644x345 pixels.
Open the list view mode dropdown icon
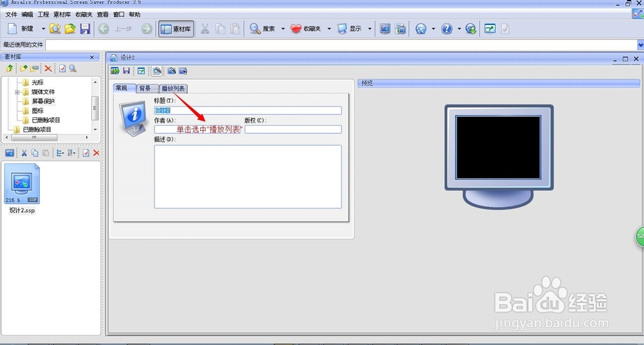click(61, 153)
